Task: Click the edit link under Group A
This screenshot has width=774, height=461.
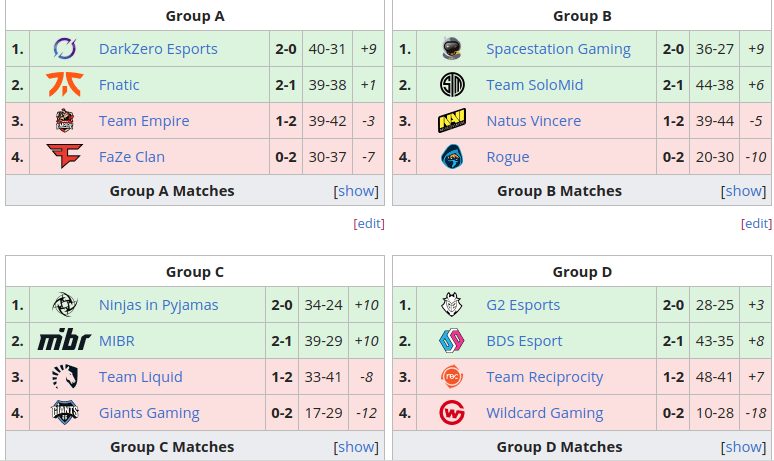Action: tap(369, 224)
